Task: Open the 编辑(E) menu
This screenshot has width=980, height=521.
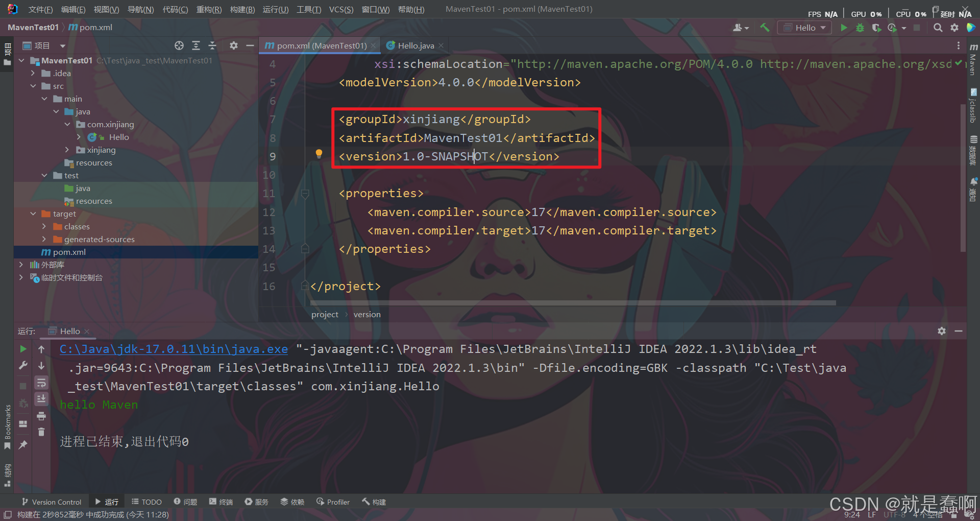Action: coord(73,9)
